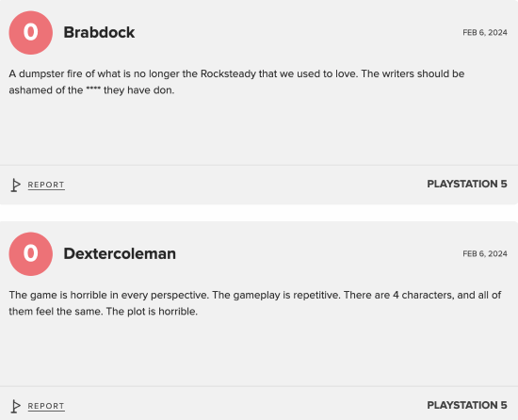Click the flag icon in Dextercoleman's review

point(15,406)
